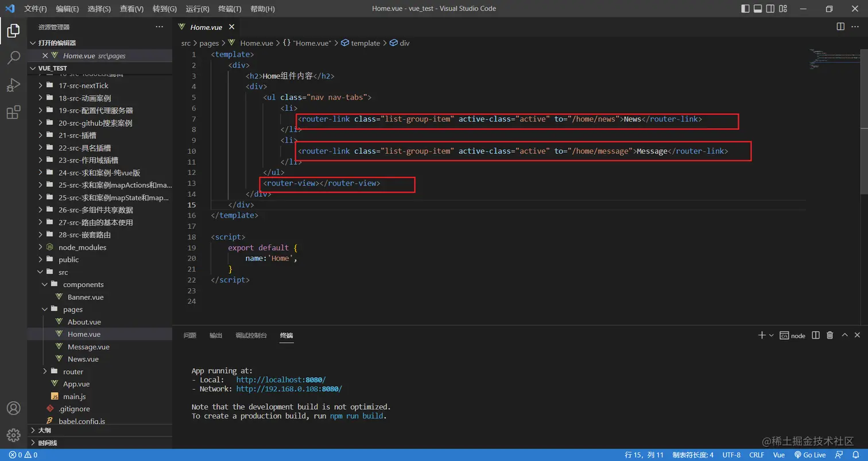Expand the router folder

100,371
